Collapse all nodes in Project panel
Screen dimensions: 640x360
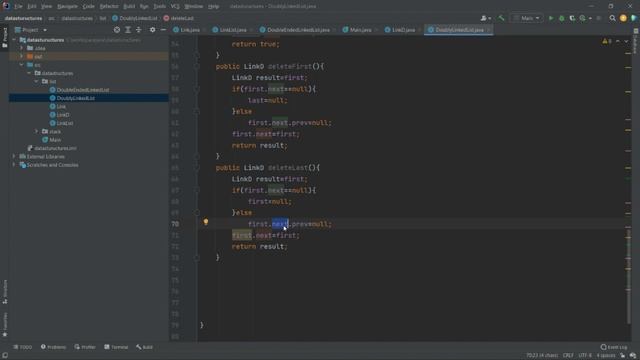(x=139, y=30)
